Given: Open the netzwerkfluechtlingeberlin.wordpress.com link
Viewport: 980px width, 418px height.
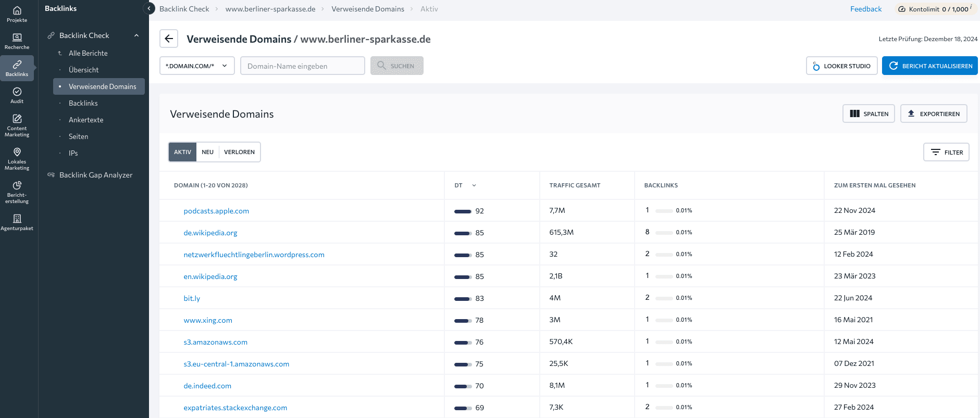Looking at the screenshot, I should click(x=254, y=255).
